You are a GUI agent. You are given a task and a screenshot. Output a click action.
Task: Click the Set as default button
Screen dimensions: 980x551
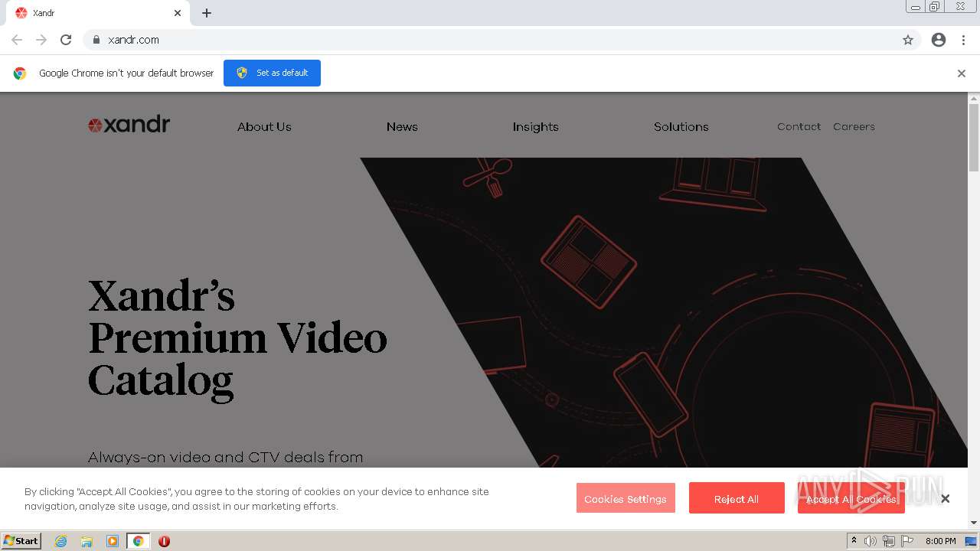tap(272, 73)
